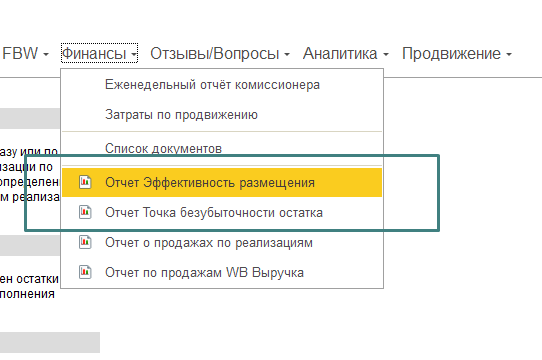Open the Аналитика menu
This screenshot has height=360, width=542.
340,53
